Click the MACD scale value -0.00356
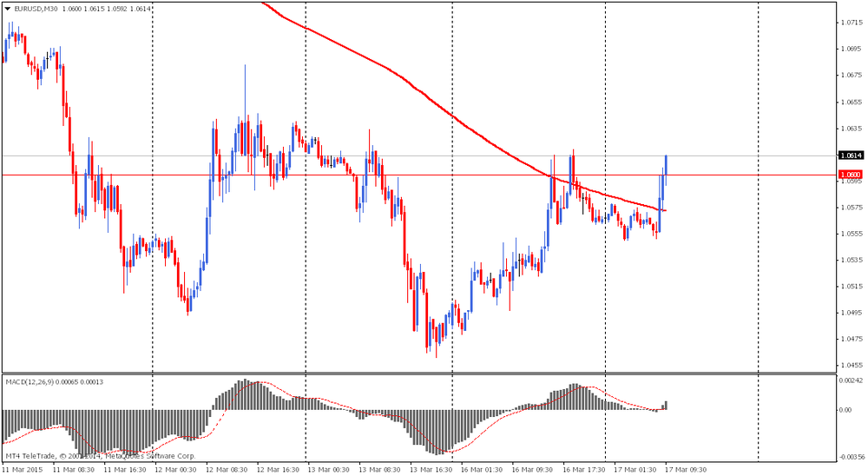 point(852,457)
